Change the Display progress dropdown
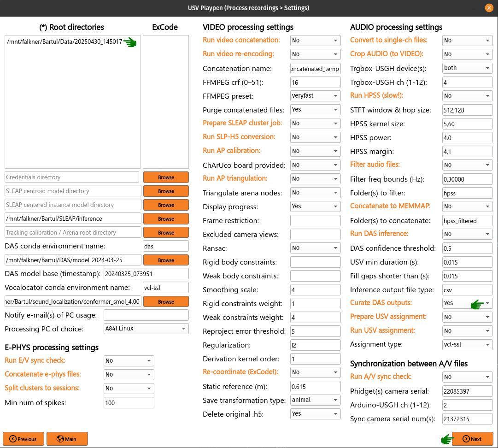The image size is (498, 448). (315, 206)
